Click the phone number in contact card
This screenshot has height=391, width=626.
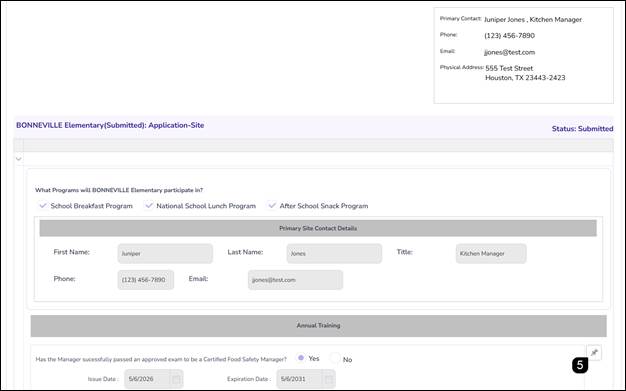coord(509,36)
